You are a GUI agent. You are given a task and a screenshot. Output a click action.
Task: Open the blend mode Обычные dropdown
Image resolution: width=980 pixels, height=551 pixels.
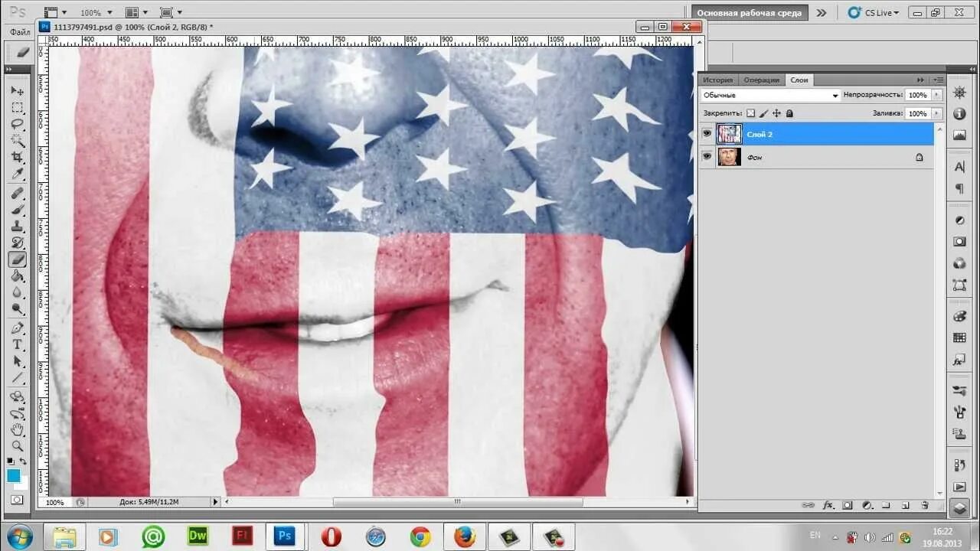point(769,95)
